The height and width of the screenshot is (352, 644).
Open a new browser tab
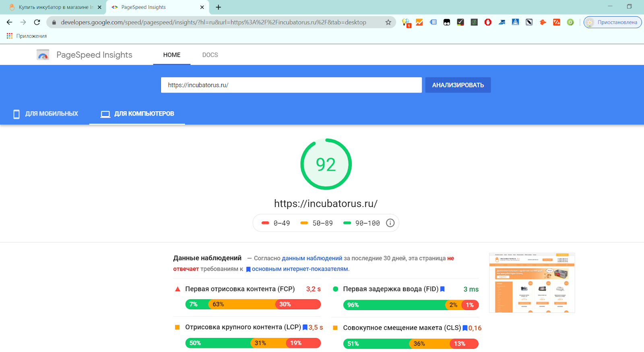pos(218,7)
